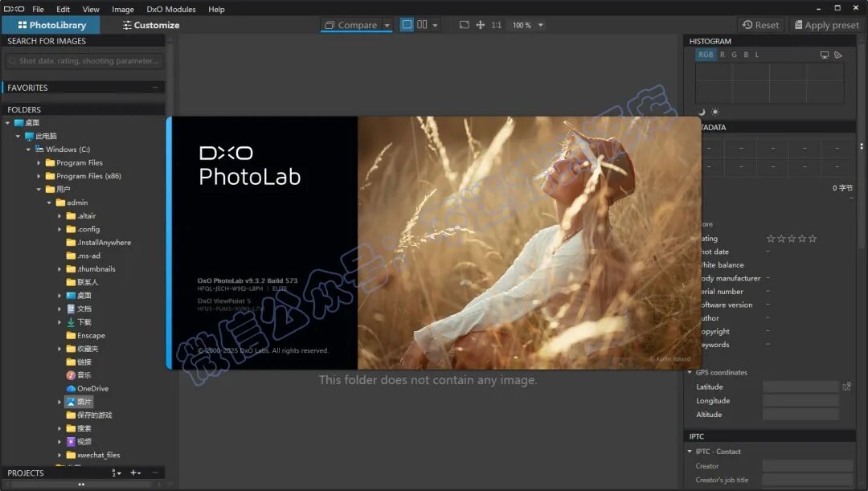The width and height of the screenshot is (868, 491).
Task: Click the music folder icon 音乐
Action: click(71, 375)
